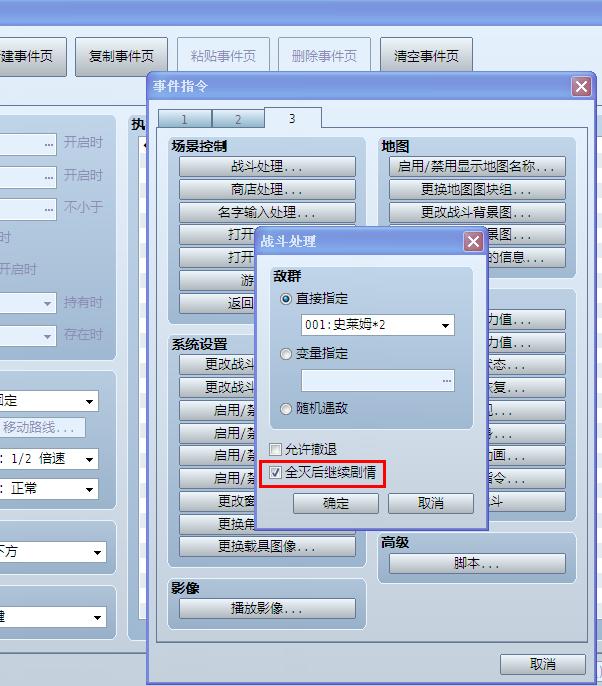
Task: Open the 名字输入处理... command
Action: pyautogui.click(x=267, y=212)
